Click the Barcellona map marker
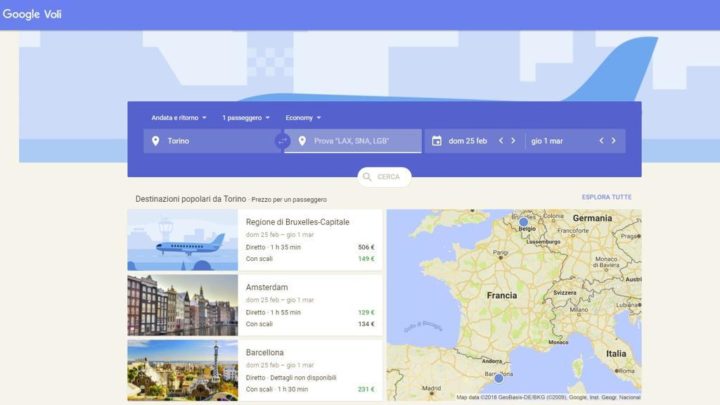The height and width of the screenshot is (405, 720). (x=499, y=379)
